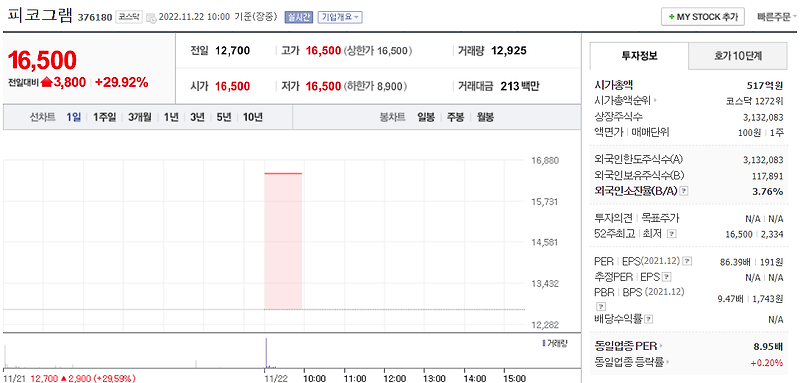Switch to the 투자정보 tab
This screenshot has width=800, height=383.
pos(639,56)
